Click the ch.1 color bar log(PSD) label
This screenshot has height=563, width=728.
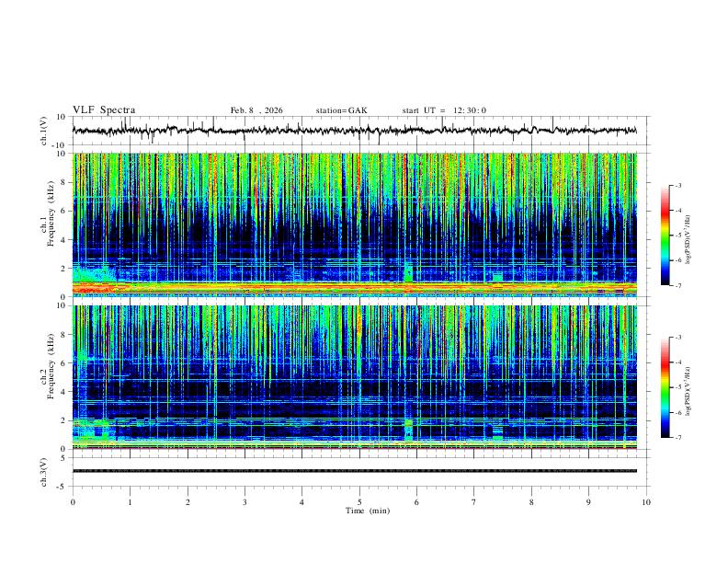click(688, 240)
